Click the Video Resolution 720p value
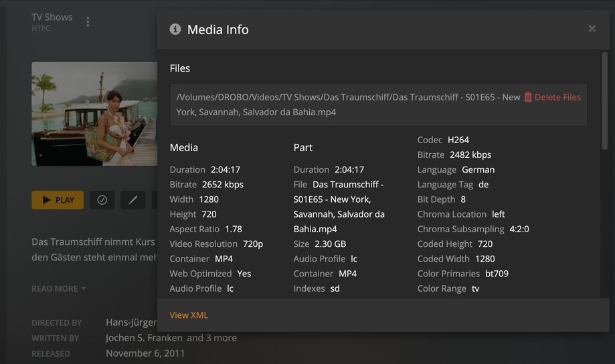Viewport: 615px width, 364px height. click(x=253, y=244)
